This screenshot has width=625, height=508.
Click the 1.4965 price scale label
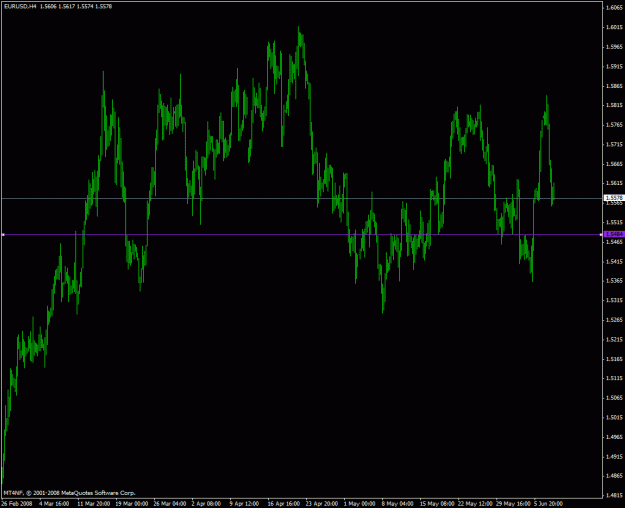[614, 437]
